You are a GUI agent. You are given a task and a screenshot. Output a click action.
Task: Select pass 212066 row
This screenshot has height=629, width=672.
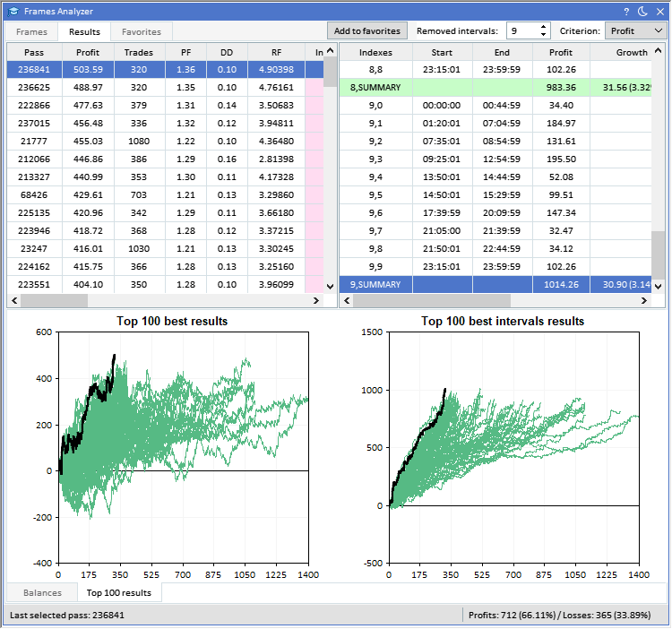coord(165,159)
